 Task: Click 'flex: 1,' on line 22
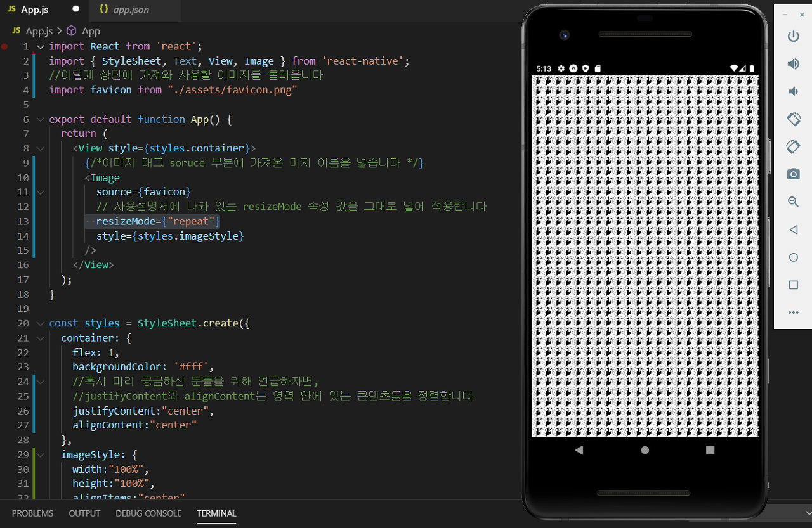96,352
